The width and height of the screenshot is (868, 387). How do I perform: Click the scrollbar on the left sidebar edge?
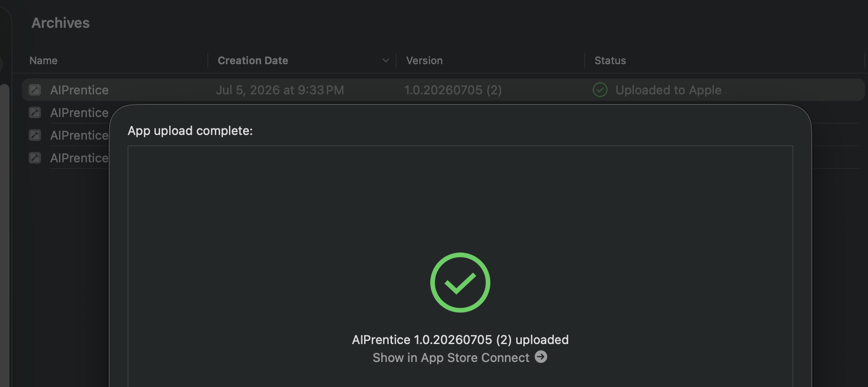[5, 235]
